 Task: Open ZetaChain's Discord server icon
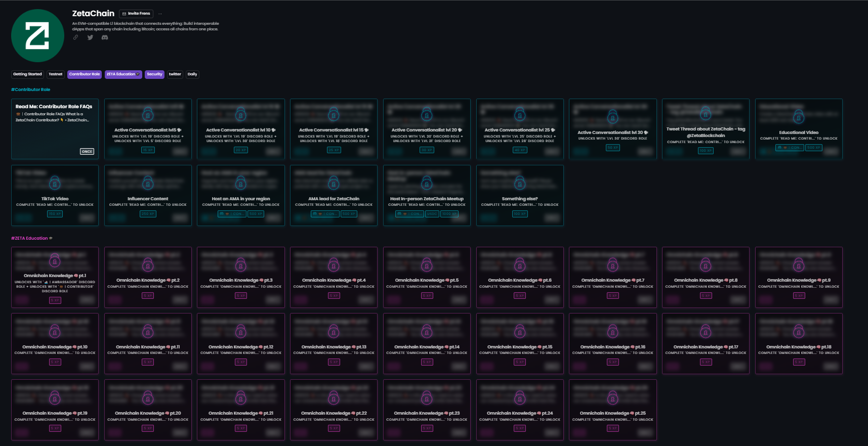point(105,37)
